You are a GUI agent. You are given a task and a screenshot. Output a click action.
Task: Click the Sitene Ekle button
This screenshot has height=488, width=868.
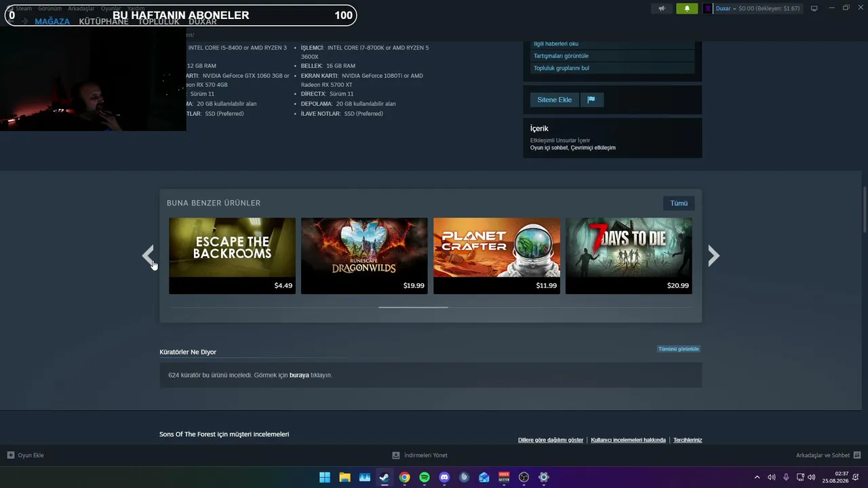click(555, 100)
